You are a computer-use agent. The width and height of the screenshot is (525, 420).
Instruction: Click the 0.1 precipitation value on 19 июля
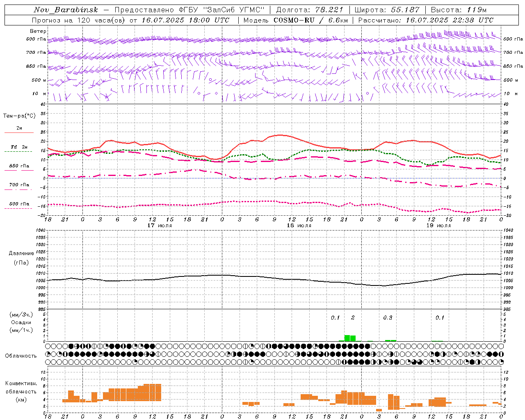click(440, 317)
